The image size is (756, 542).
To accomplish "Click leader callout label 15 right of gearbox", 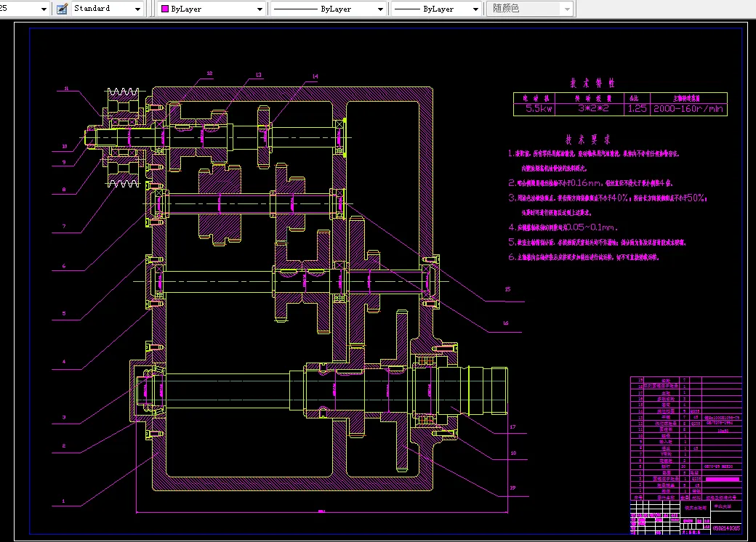I will (507, 289).
